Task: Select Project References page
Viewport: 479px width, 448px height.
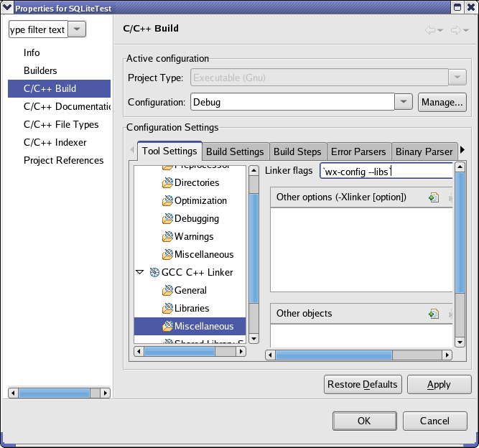Action: pyautogui.click(x=63, y=160)
